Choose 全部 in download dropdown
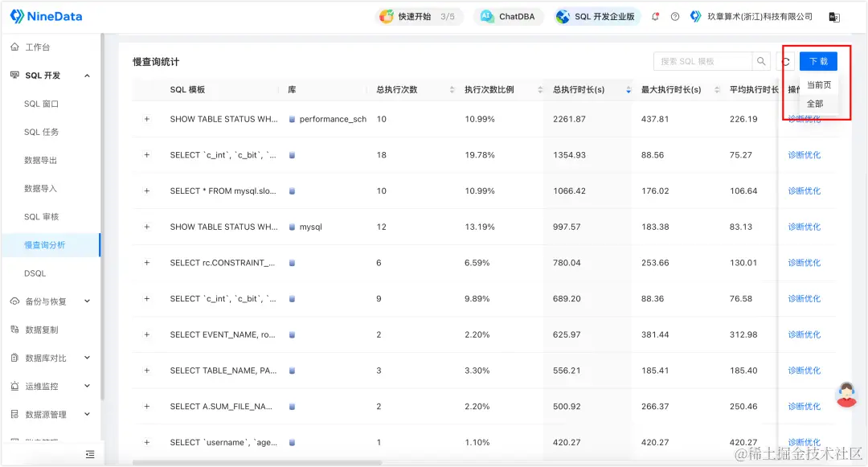Screen dimensions: 868x467 pyautogui.click(x=819, y=104)
